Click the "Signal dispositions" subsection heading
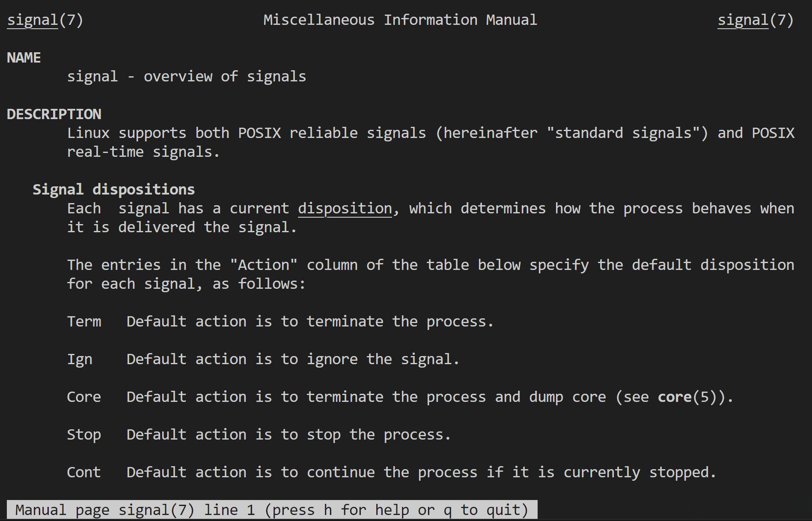 113,189
